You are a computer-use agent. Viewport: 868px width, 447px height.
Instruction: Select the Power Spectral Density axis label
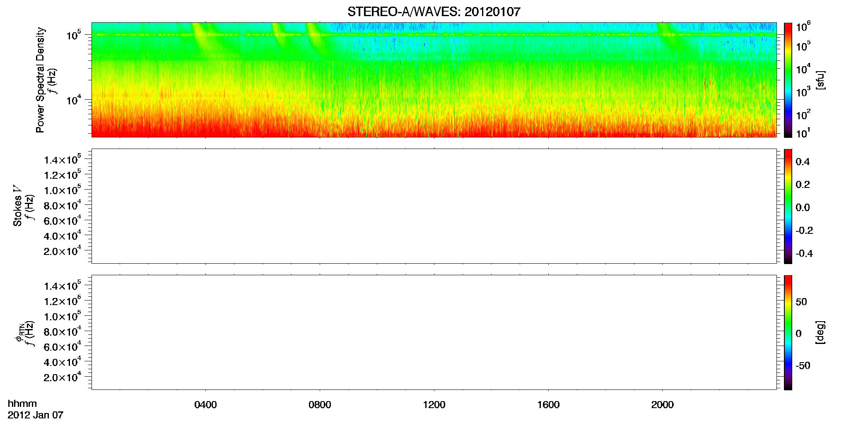click(x=40, y=80)
